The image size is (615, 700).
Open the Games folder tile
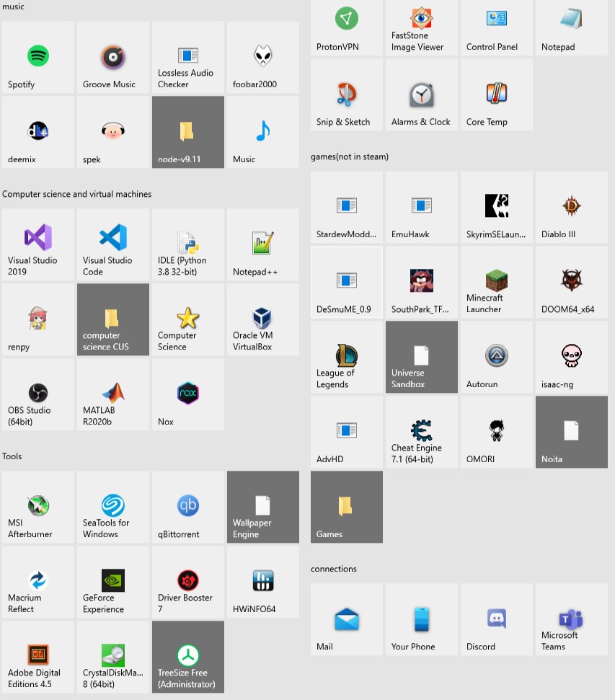(x=347, y=507)
